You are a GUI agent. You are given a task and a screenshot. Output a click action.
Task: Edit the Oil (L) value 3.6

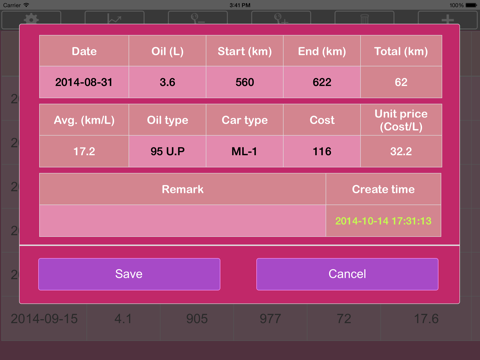pyautogui.click(x=167, y=82)
